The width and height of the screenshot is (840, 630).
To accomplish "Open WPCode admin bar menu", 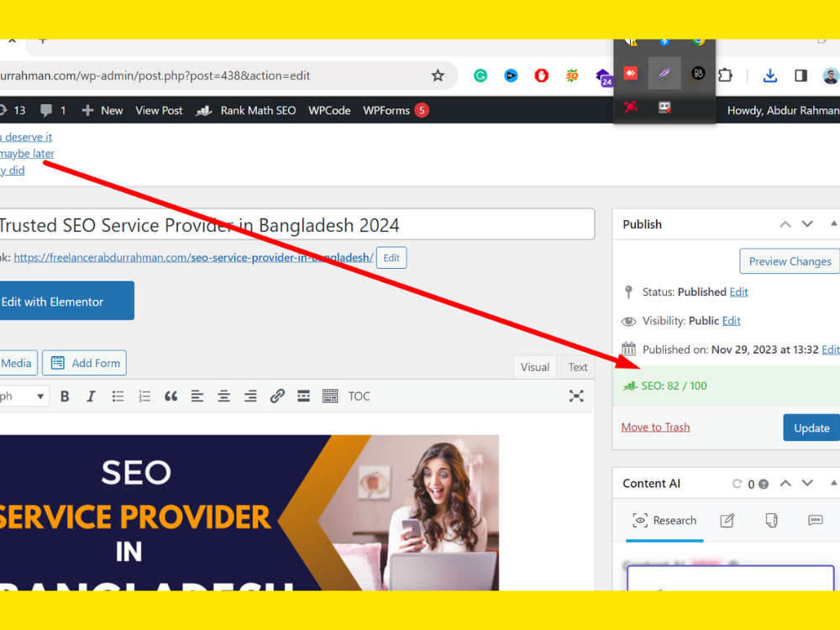I will (x=329, y=110).
